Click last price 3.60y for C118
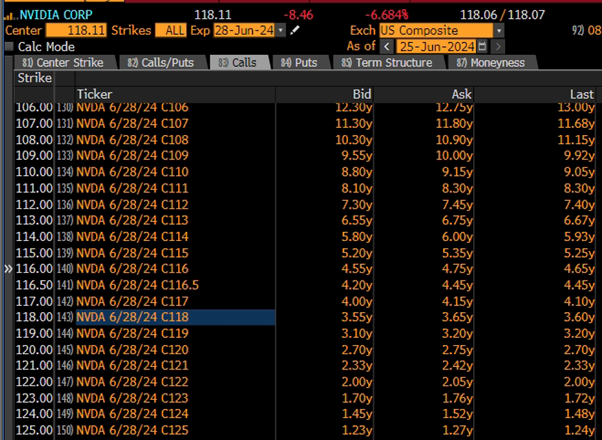602x440 pixels. 579,317
